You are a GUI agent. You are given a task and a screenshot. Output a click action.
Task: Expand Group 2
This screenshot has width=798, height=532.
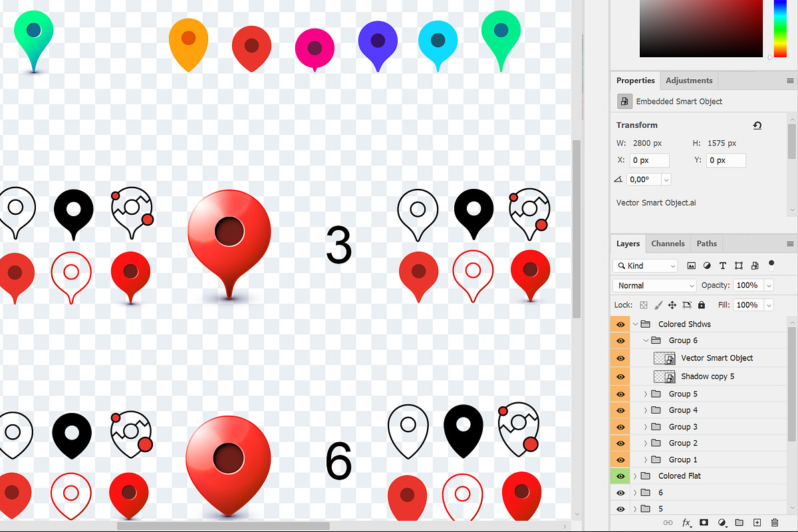click(646, 443)
